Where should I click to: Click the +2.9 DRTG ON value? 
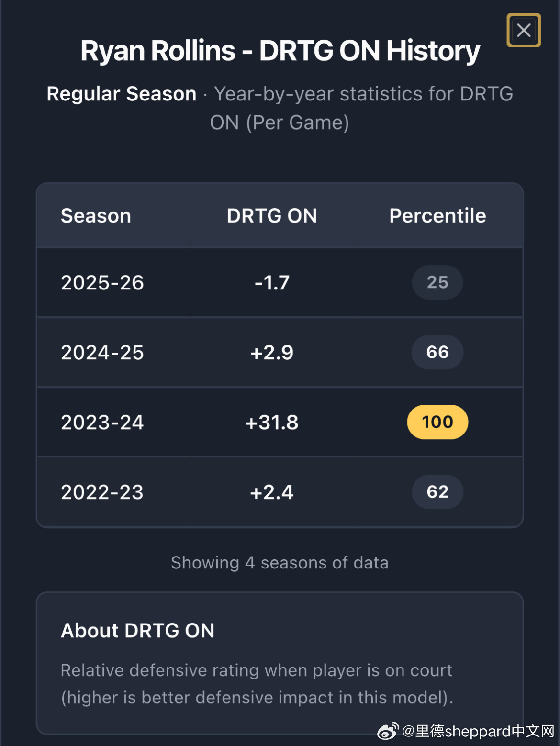[272, 353]
